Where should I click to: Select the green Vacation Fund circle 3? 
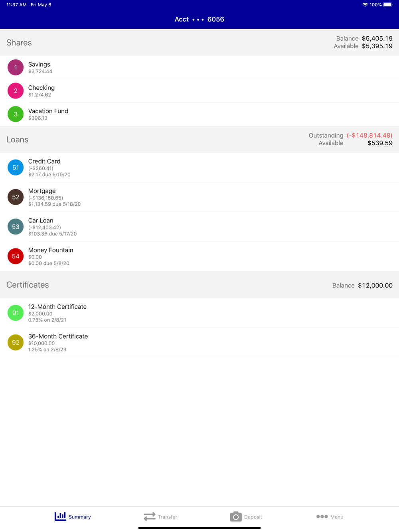16,114
